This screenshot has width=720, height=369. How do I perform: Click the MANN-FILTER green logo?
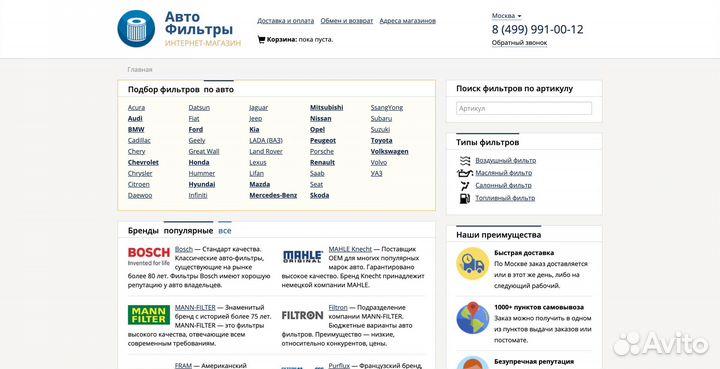pos(149,315)
